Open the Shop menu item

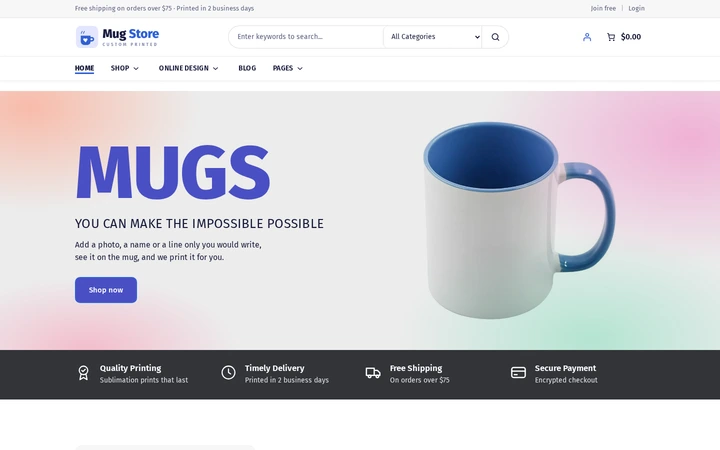(120, 68)
